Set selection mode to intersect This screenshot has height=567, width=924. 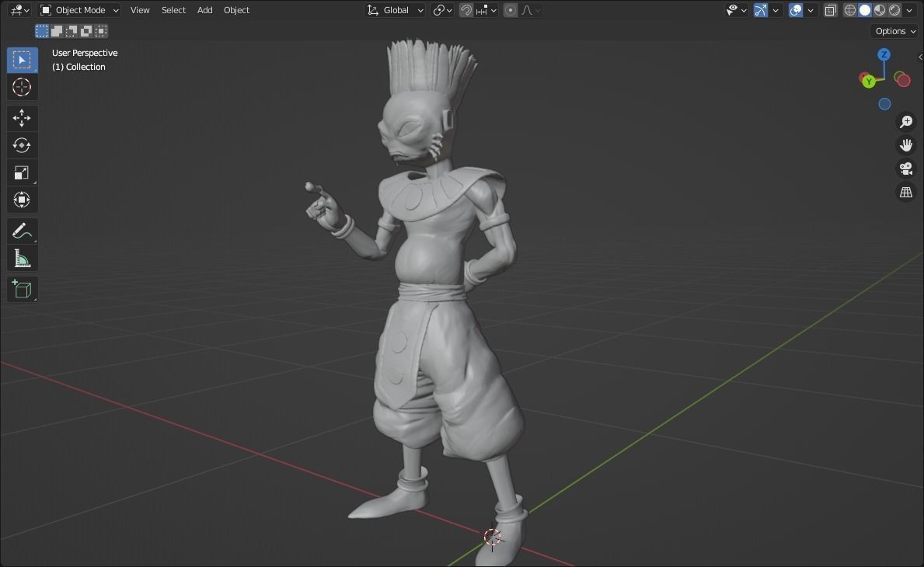[x=101, y=30]
